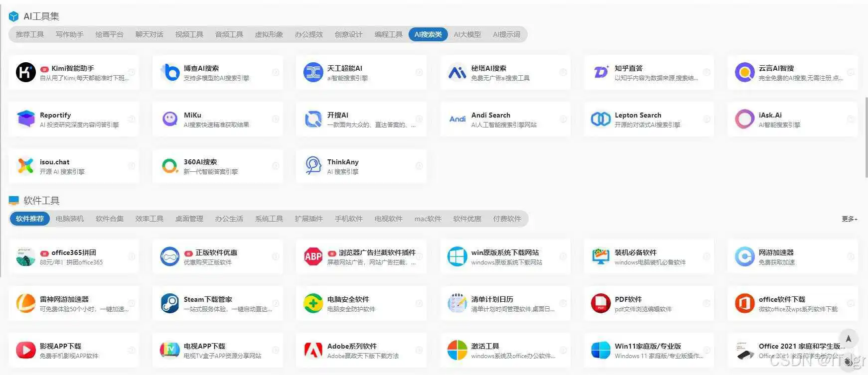Select the 音频工具 tab
Viewport: 868px width, 375px height.
(229, 34)
